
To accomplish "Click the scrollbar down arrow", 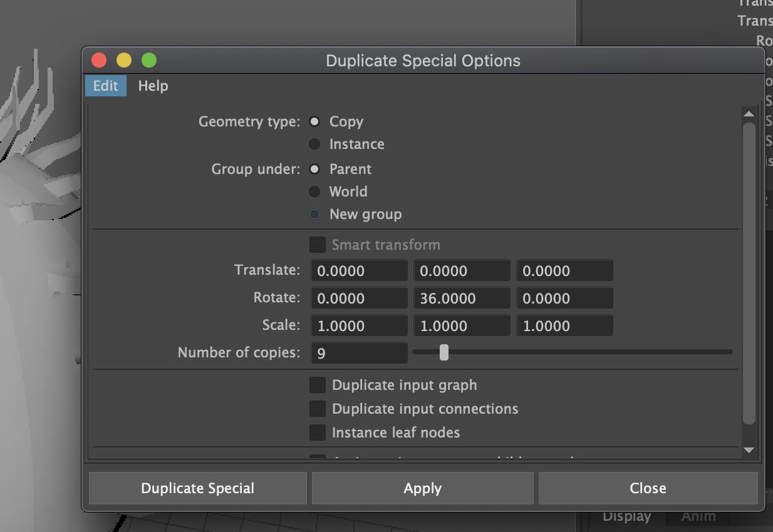I will pyautogui.click(x=749, y=450).
